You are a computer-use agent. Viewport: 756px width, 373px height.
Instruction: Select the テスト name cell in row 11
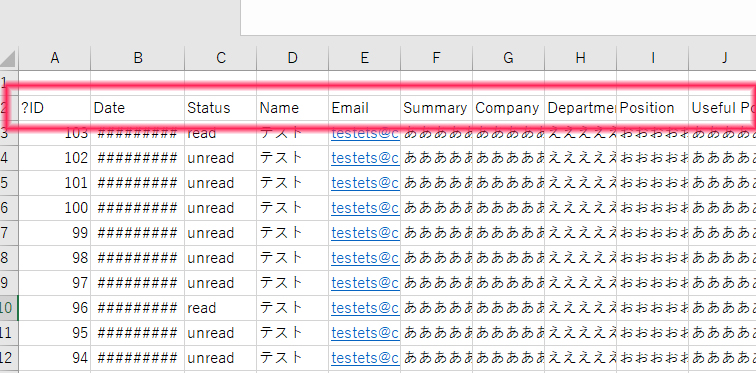[x=293, y=333]
